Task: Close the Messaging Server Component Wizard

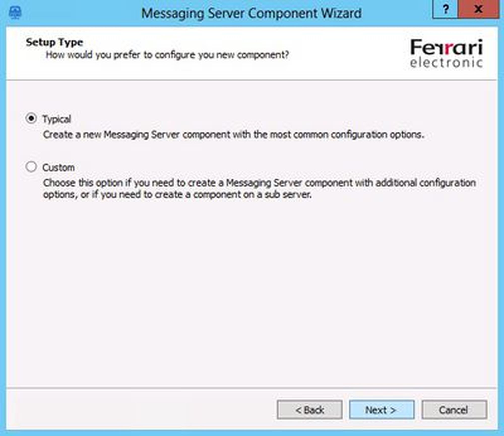Action: (x=478, y=10)
